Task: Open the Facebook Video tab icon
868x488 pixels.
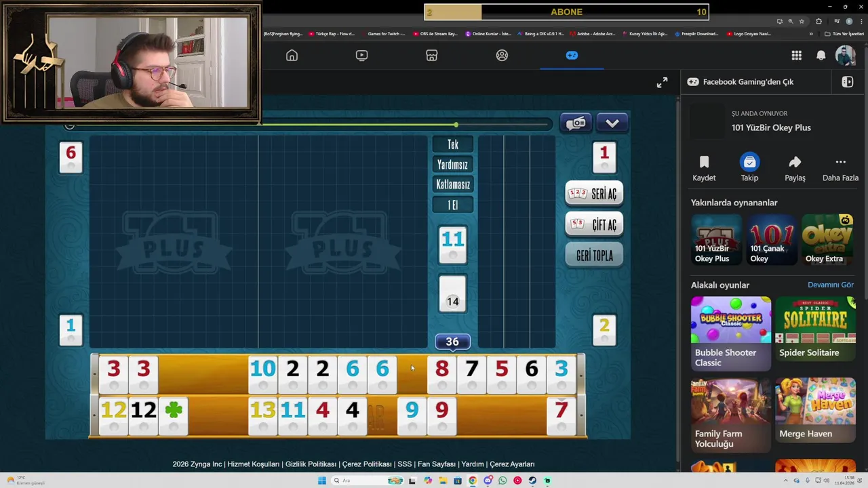Action: [361, 56]
